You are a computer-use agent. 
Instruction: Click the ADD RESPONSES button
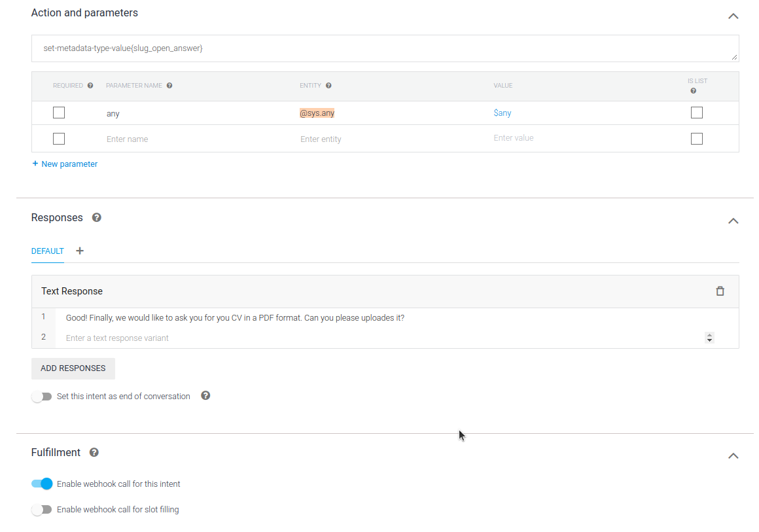73,368
